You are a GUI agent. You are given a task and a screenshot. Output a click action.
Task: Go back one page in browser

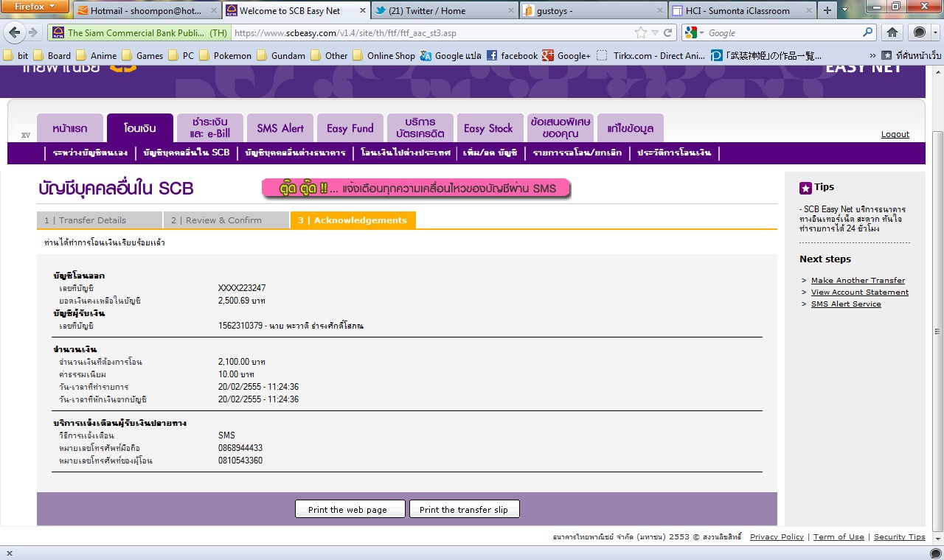coord(14,32)
